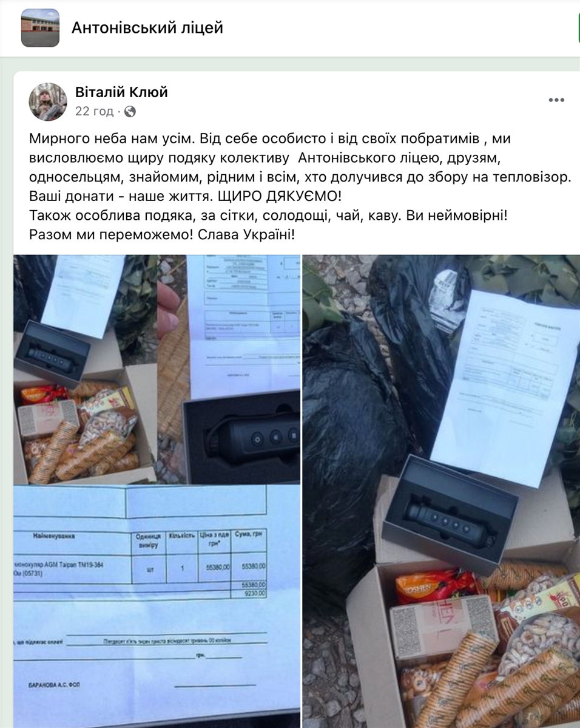
Task: Open post permalink via 22 год timestamp
Action: coord(94,112)
